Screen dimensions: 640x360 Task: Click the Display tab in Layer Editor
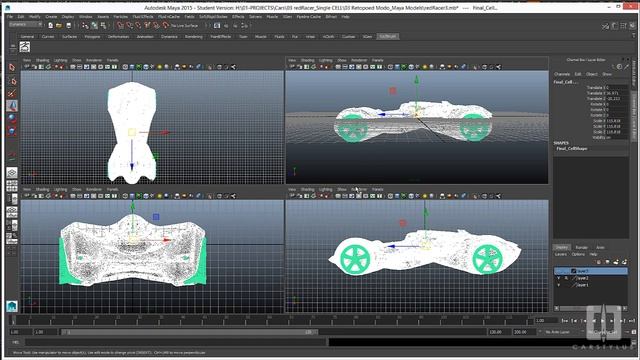pos(562,247)
